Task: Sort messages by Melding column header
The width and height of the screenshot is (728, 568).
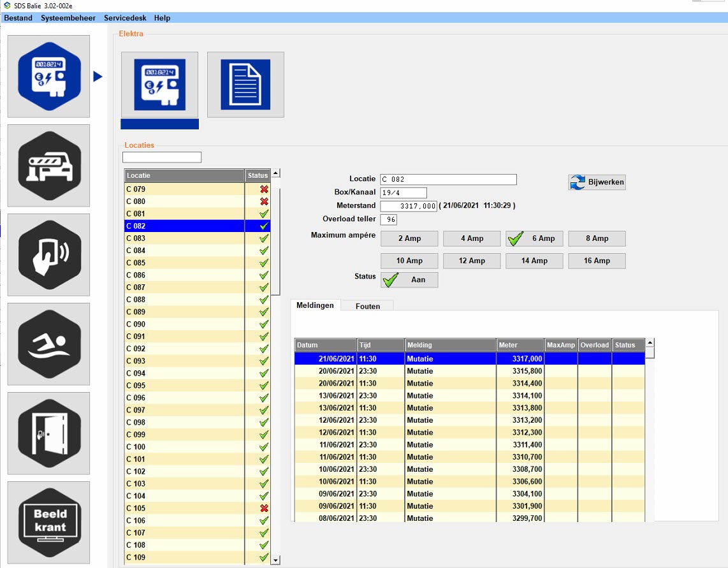Action: [x=450, y=345]
